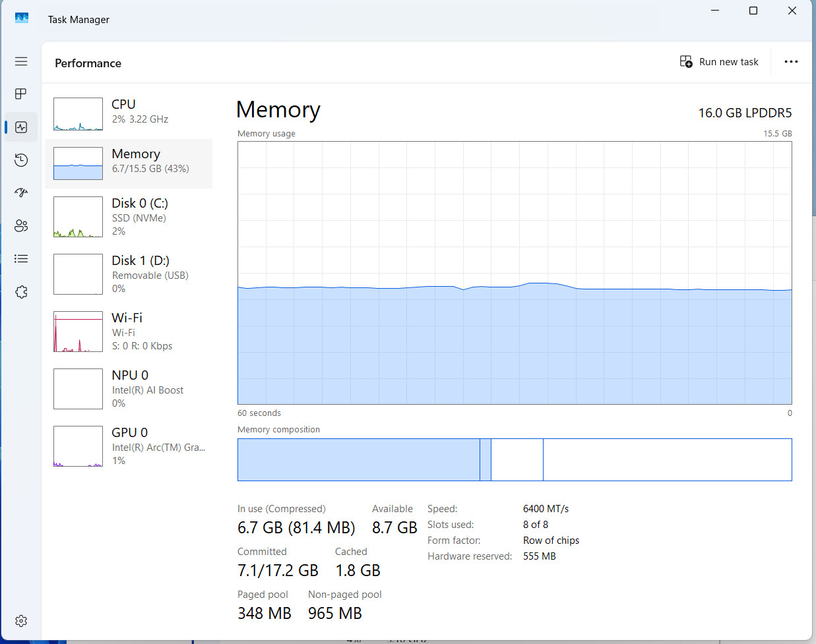
Task: Click the Available value 8.7 GB
Action: [x=394, y=528]
